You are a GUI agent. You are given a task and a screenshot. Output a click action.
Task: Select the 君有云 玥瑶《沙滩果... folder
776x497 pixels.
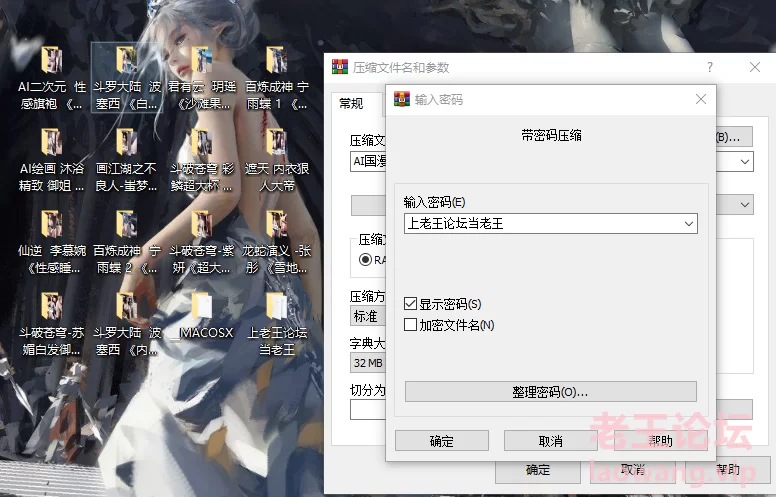point(202,78)
